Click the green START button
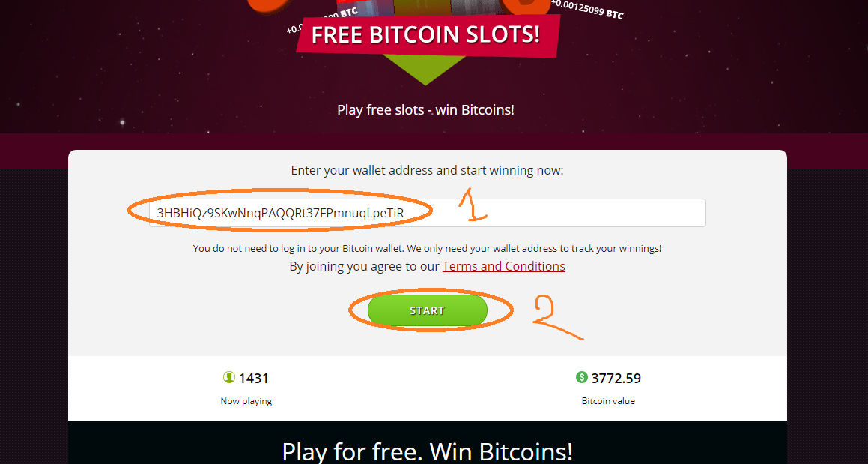This screenshot has height=464, width=868. click(x=428, y=310)
